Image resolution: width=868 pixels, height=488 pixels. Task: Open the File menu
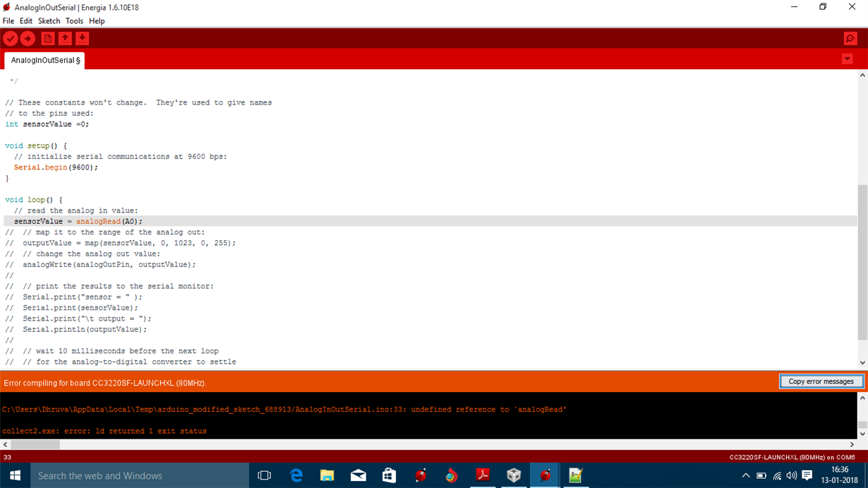coord(8,21)
